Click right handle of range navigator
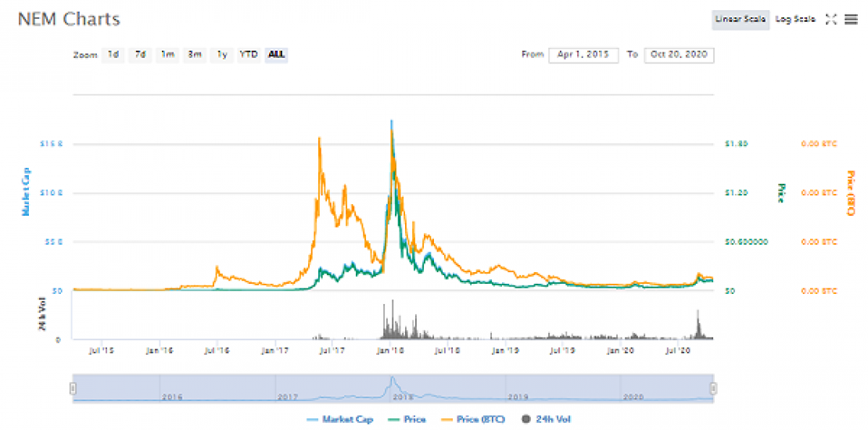The height and width of the screenshot is (430, 868). [712, 388]
